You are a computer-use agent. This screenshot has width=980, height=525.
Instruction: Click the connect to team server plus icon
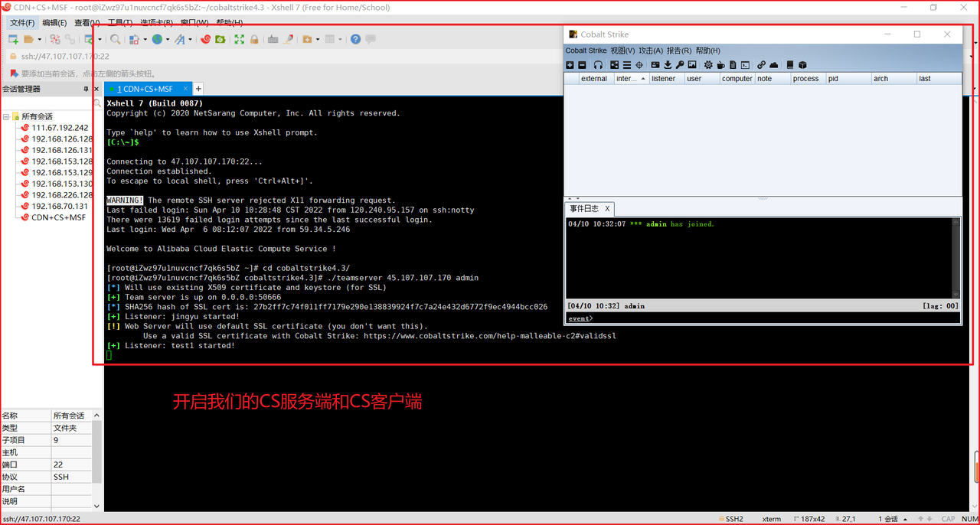(x=570, y=65)
